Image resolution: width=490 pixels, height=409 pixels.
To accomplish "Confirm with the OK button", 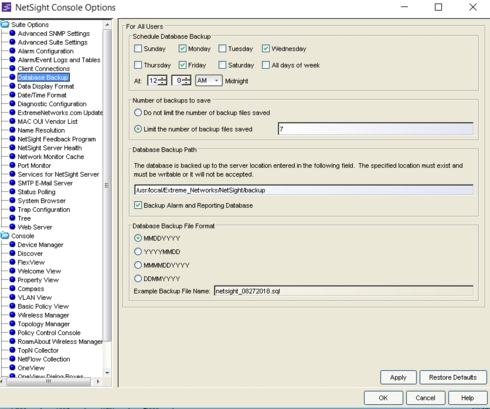I will (x=383, y=398).
